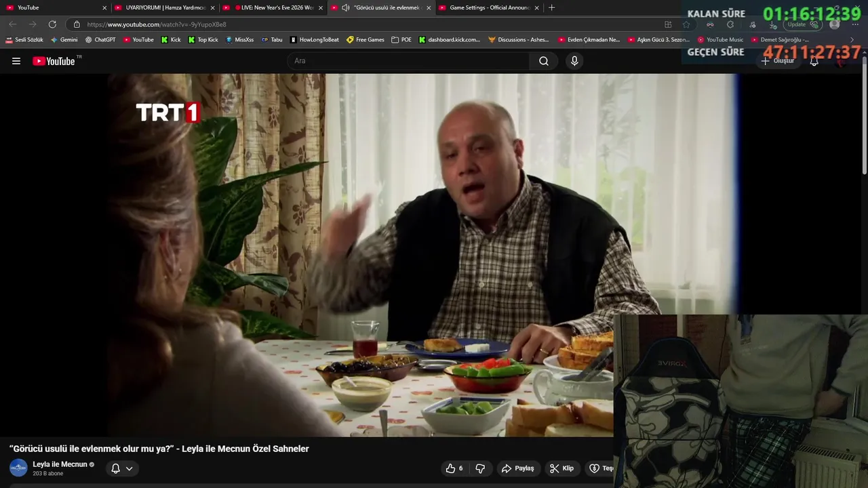Open Sesli Sözlük bookmark
The height and width of the screenshot is (488, 868).
(x=24, y=40)
